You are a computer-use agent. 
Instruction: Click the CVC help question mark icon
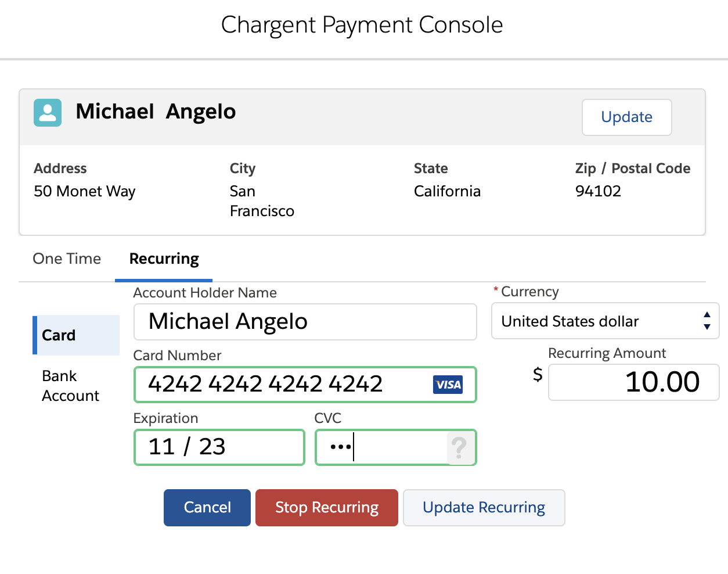[x=459, y=448]
